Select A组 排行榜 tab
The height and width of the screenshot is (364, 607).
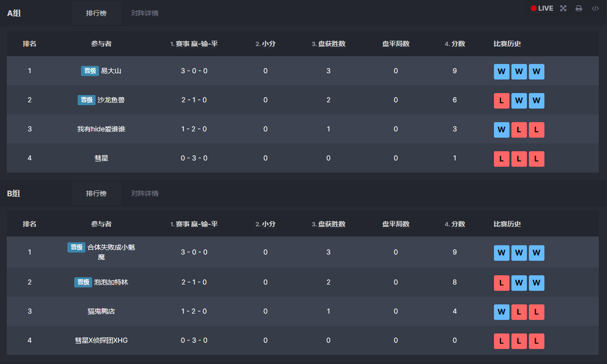coord(96,13)
